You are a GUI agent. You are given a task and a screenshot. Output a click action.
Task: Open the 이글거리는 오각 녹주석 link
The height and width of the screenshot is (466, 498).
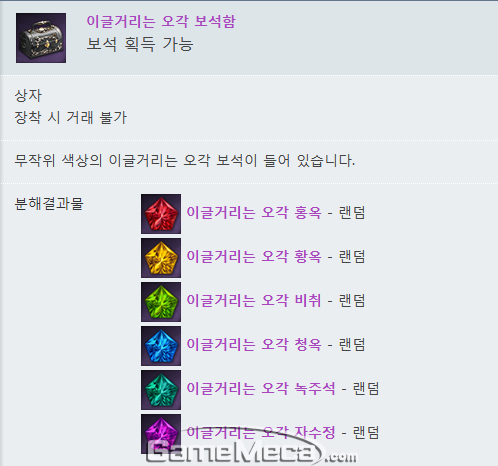coord(261,389)
